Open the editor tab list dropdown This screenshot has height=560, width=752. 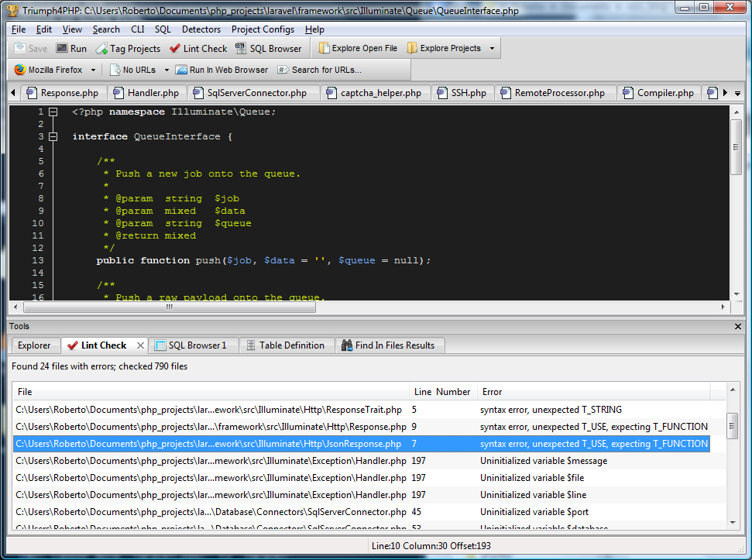pyautogui.click(x=737, y=93)
